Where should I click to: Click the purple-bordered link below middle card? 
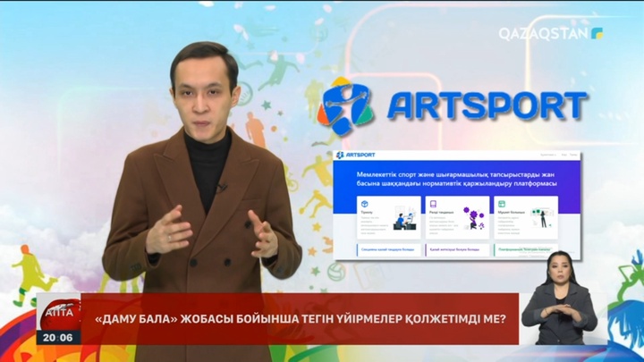(x=457, y=249)
